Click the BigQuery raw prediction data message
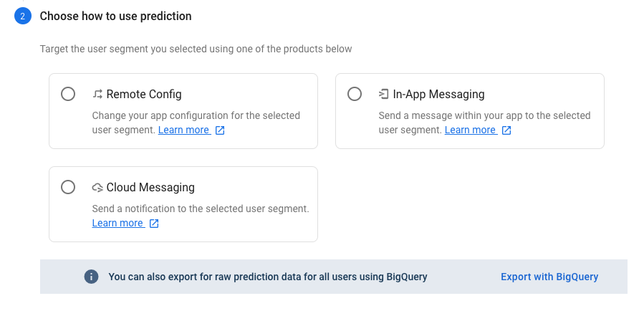 coord(268,277)
